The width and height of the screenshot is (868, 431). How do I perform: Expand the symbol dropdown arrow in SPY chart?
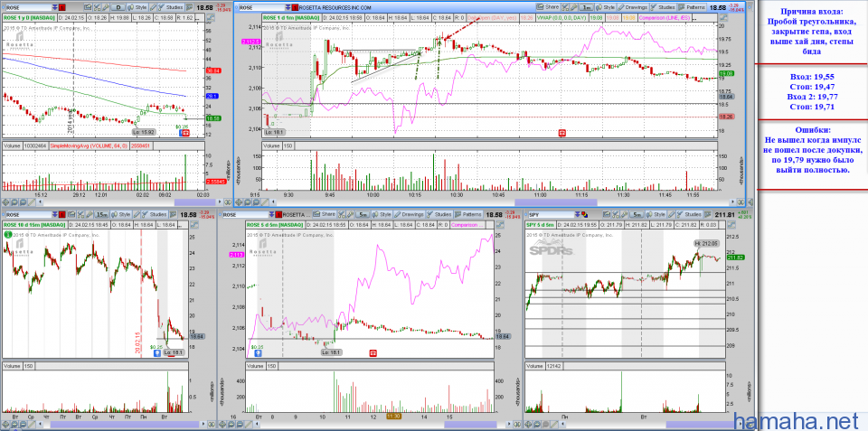point(578,214)
